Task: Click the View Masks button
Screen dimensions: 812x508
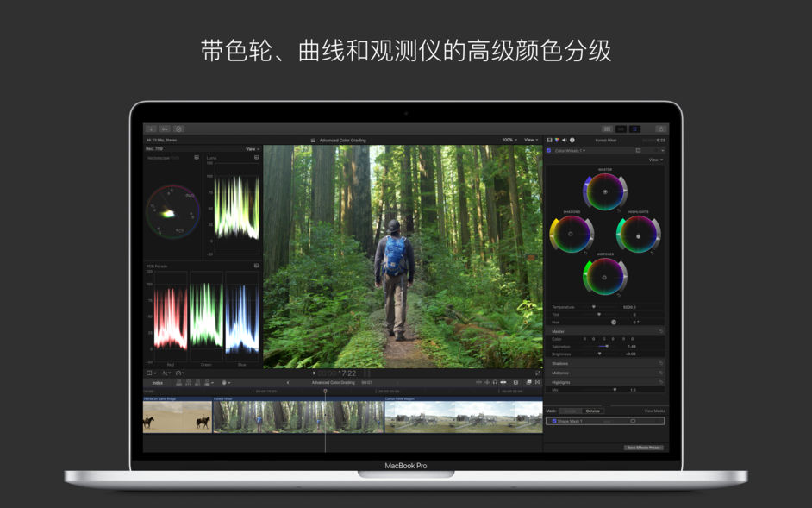Action: point(657,411)
